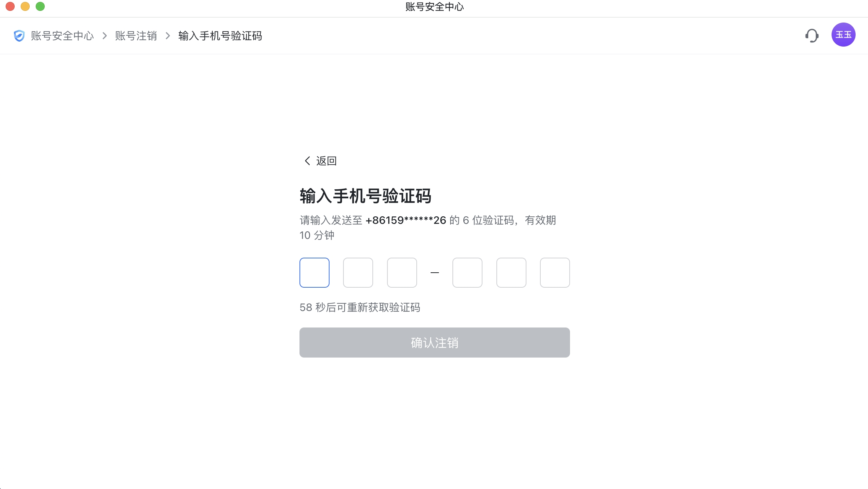Select the third verification code box
This screenshot has width=868, height=489.
[x=402, y=273]
